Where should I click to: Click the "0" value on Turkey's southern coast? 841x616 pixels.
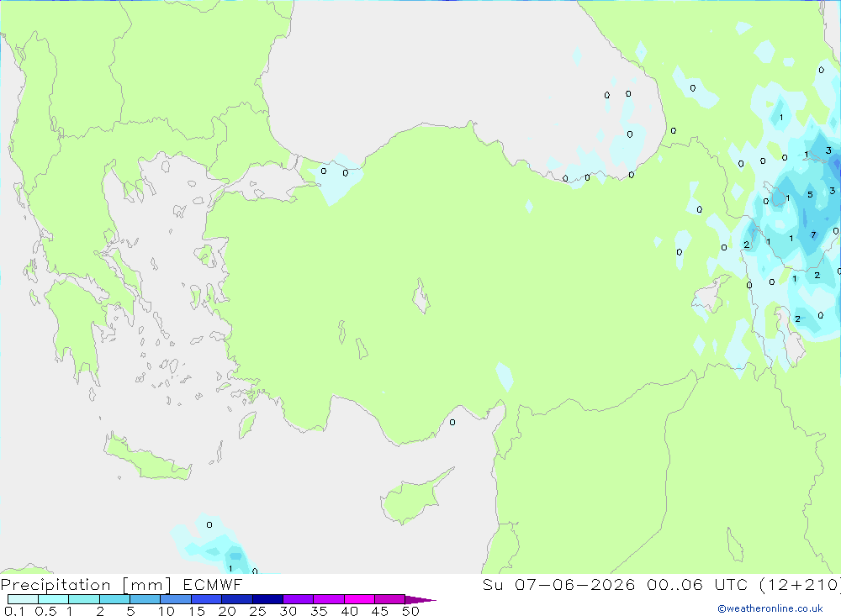click(x=452, y=423)
